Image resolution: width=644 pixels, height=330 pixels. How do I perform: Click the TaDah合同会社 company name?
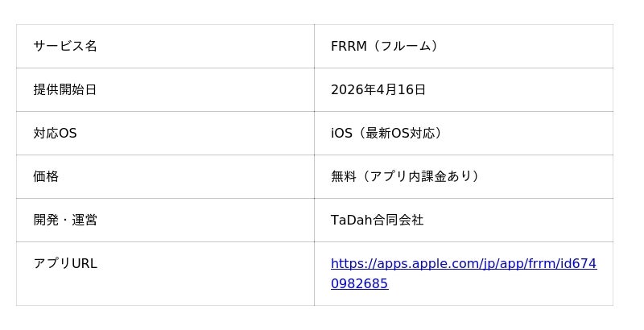(377, 221)
